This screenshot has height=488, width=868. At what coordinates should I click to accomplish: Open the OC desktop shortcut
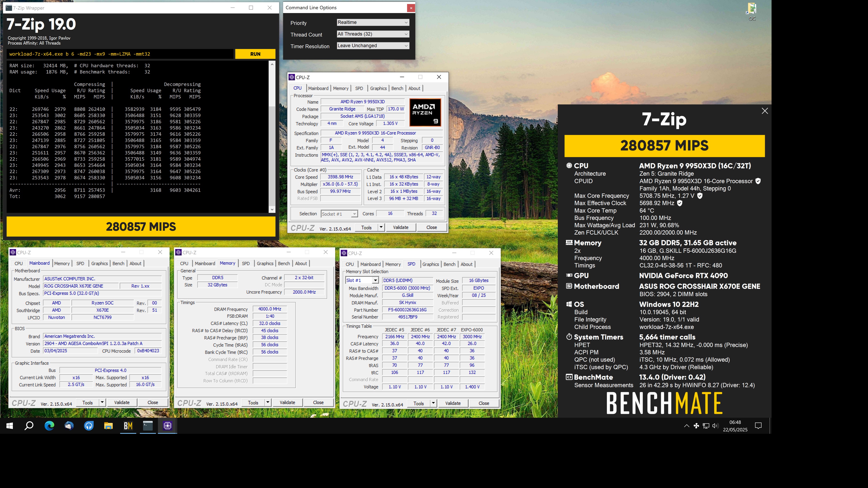752,12
